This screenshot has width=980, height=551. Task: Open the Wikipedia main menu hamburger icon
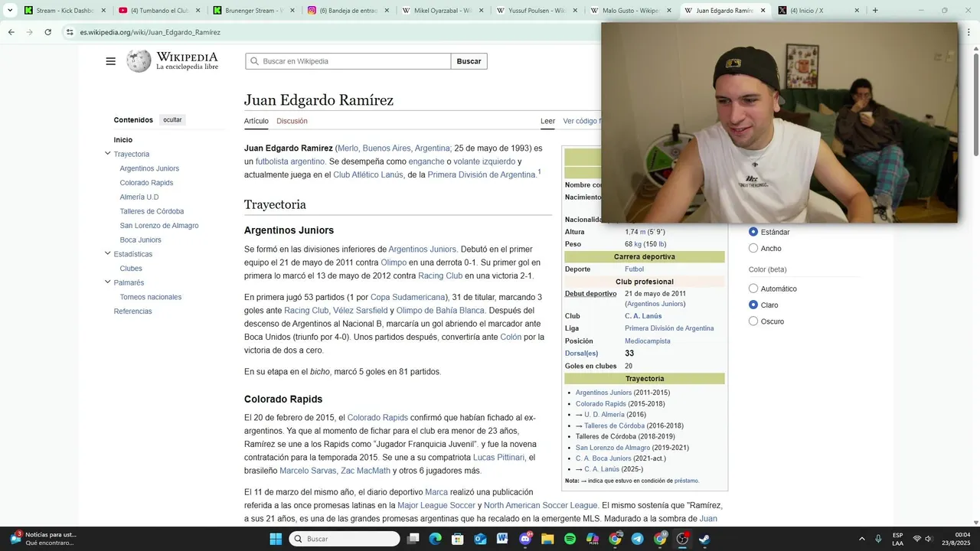110,61
